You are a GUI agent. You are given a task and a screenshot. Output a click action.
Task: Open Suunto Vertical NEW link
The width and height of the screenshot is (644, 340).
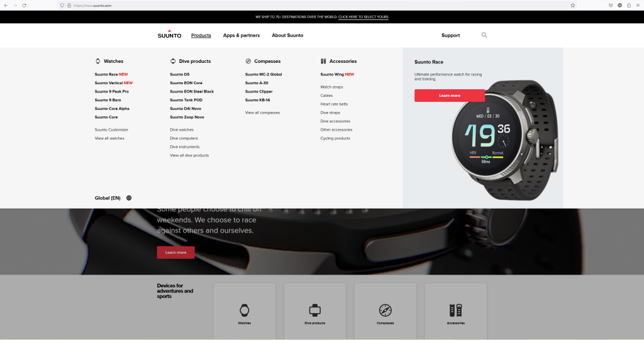coord(114,83)
